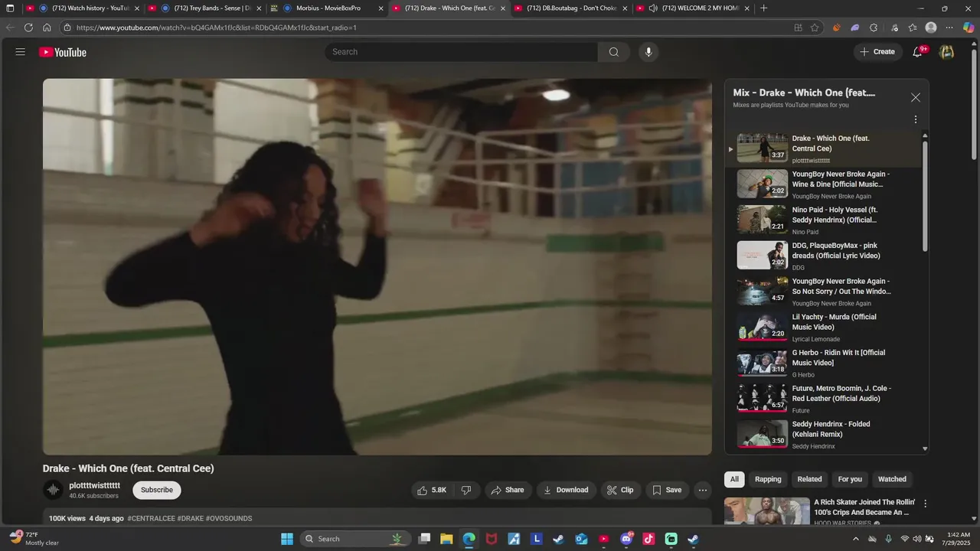The height and width of the screenshot is (551, 980).
Task: Close the Mix playlist panel
Action: pos(916,98)
